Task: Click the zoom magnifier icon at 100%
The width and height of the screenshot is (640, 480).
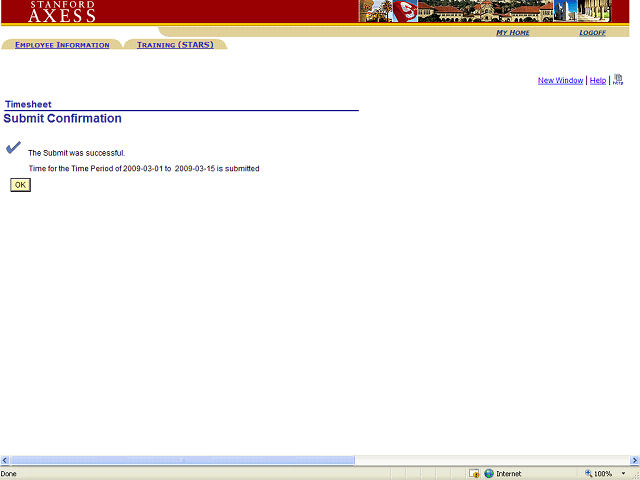Action: click(x=589, y=473)
